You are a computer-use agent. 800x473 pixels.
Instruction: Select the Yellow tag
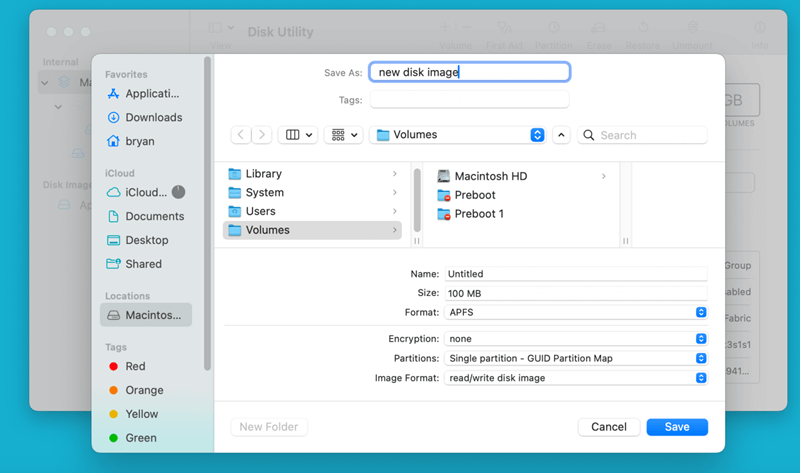(x=134, y=414)
